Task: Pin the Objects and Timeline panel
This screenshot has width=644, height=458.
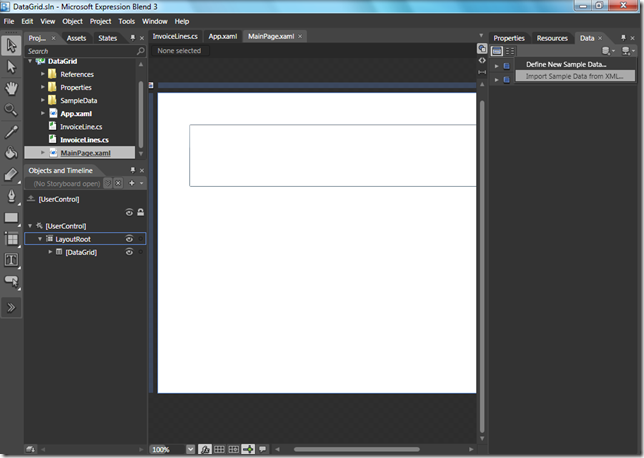Action: 132,170
